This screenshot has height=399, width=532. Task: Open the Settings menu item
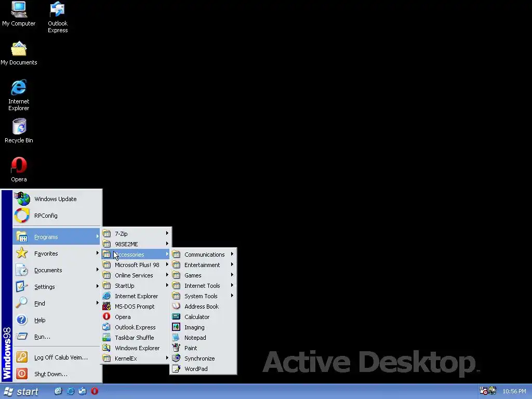point(57,286)
